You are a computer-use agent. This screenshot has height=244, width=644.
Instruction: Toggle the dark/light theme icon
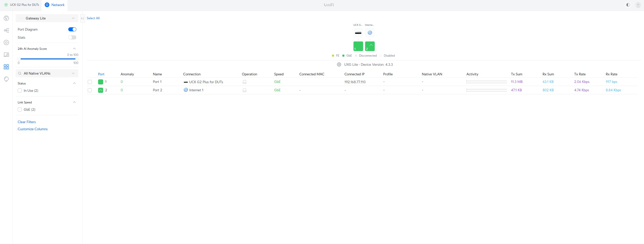pos(628,5)
